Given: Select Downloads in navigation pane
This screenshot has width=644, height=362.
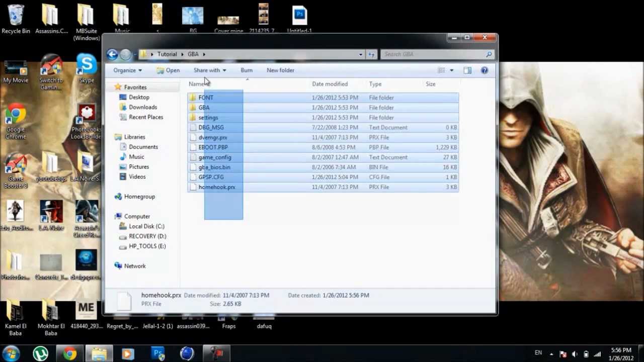Looking at the screenshot, I should click(143, 107).
